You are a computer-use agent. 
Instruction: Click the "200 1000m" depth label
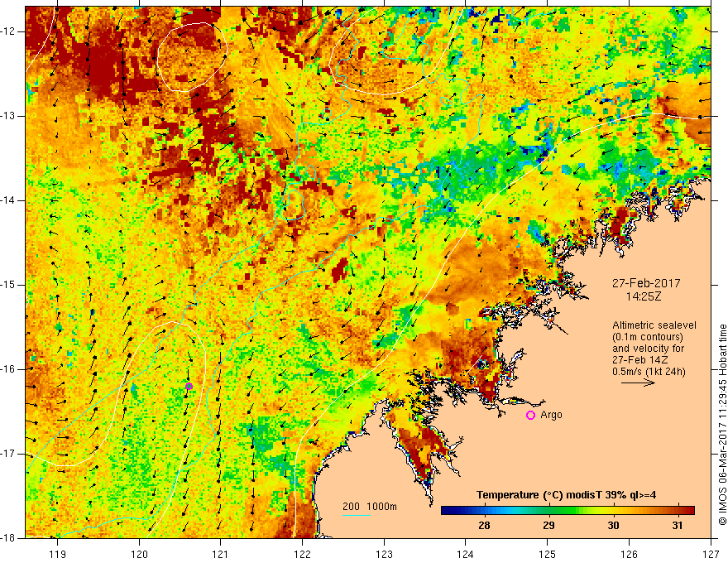click(370, 507)
